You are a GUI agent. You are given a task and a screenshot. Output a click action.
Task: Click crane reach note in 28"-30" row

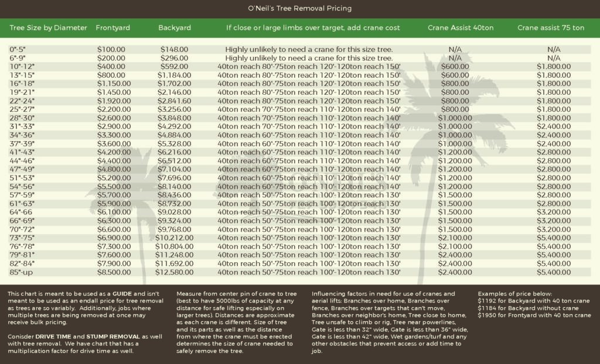pos(309,118)
